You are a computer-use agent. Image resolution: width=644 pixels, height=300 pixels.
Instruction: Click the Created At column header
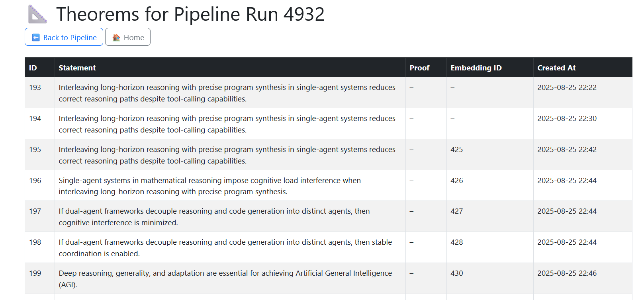(556, 68)
